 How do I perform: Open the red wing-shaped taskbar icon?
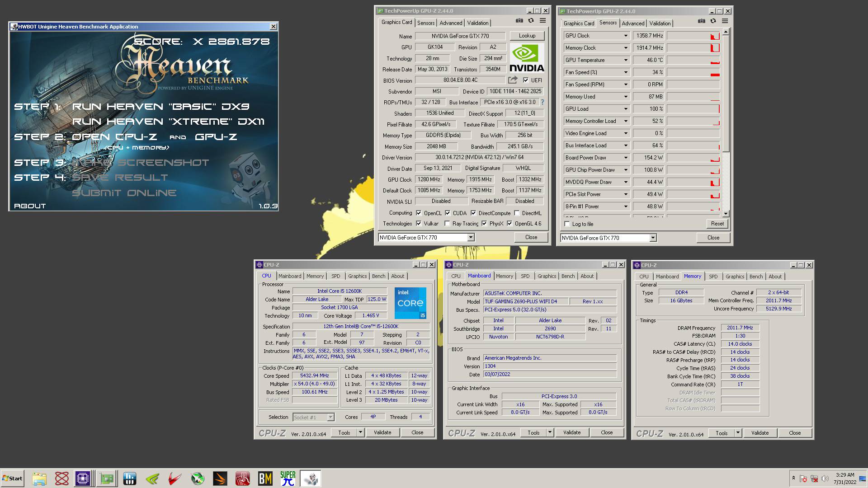(x=175, y=479)
